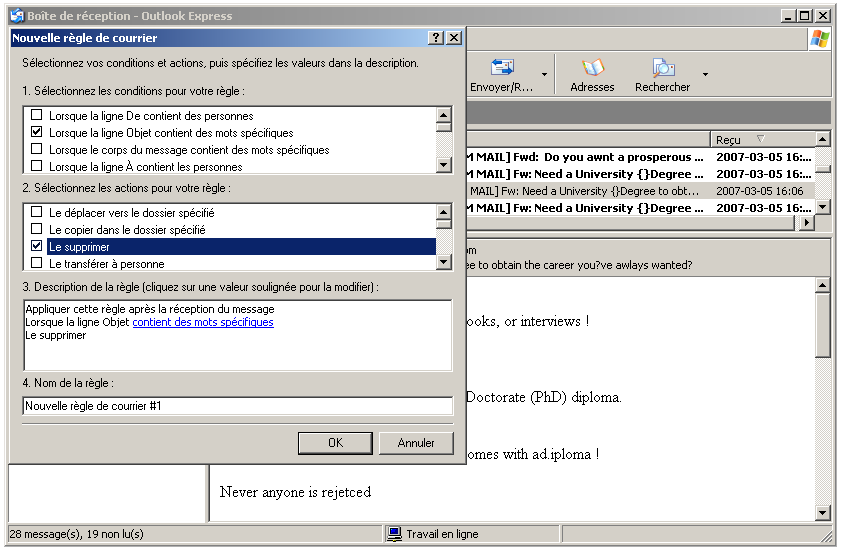This screenshot has height=552, width=843.
Task: Open the Adresses address book icon
Action: point(593,67)
